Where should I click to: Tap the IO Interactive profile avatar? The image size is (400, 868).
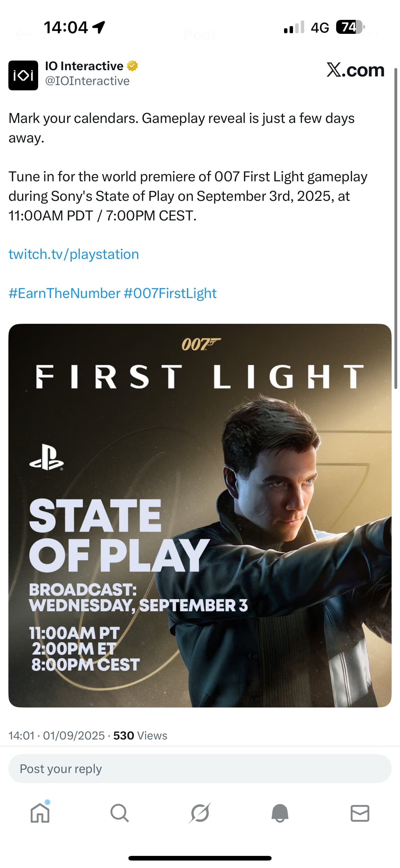click(23, 75)
